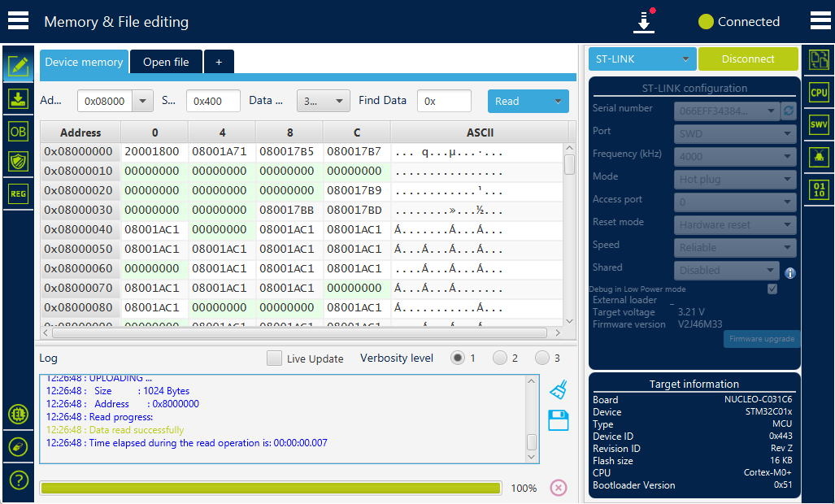Viewport: 835px width, 504px height.
Task: Open the Option Bytes (OB) panel
Action: point(18,132)
